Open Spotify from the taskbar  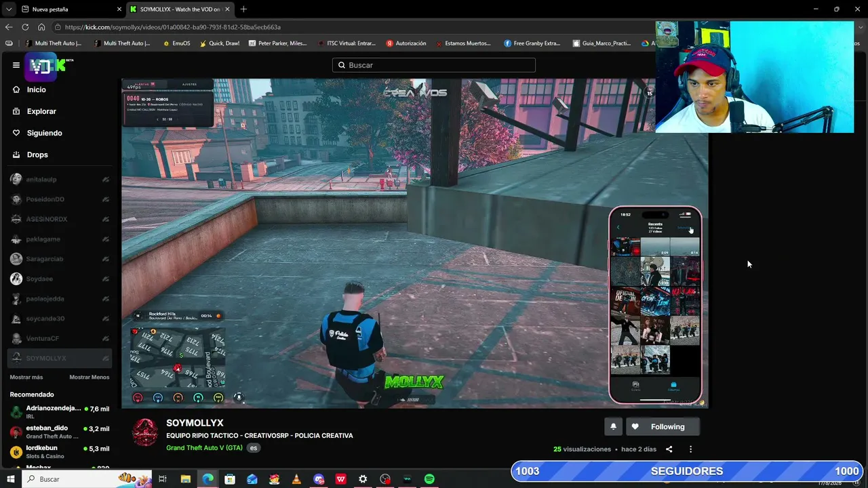429,479
